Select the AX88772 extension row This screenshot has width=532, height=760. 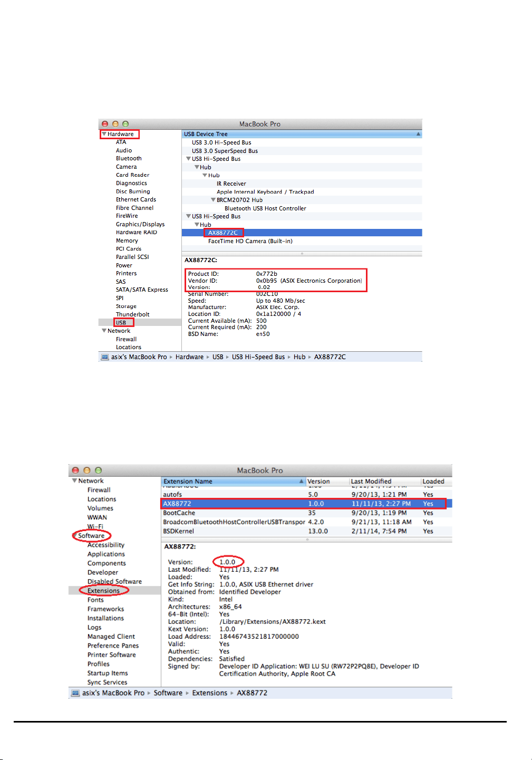(x=306, y=504)
